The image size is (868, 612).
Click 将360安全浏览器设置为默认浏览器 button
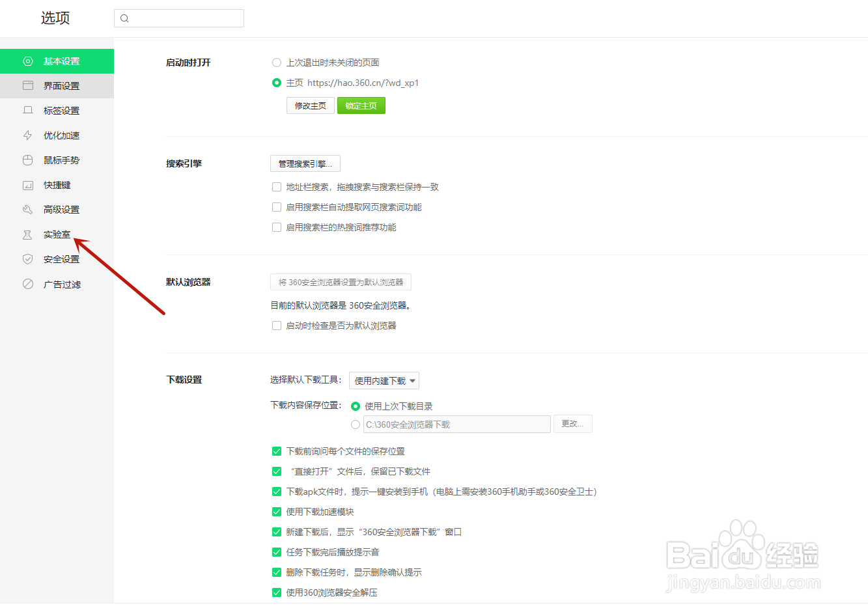[341, 282]
